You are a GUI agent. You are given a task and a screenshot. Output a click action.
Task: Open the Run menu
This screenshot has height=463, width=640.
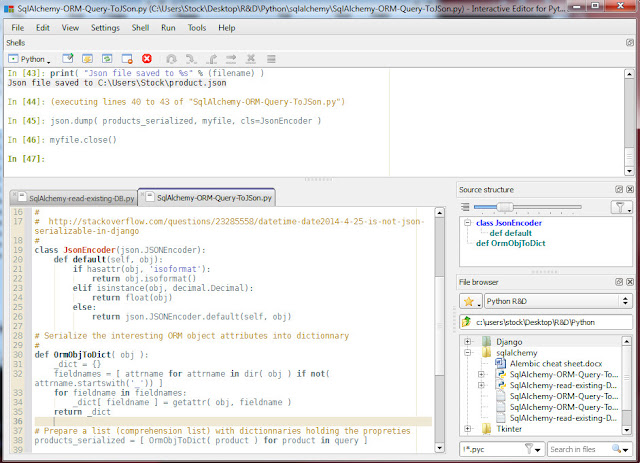coord(168,28)
